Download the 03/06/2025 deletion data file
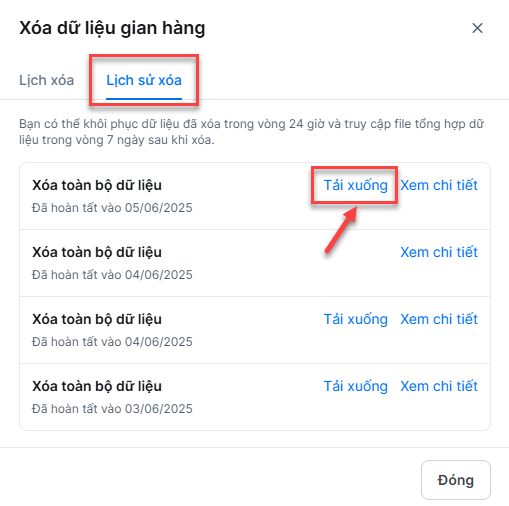 point(356,386)
